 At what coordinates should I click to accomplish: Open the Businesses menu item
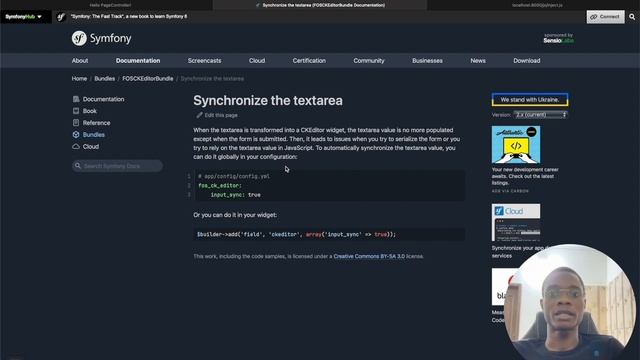(x=427, y=61)
